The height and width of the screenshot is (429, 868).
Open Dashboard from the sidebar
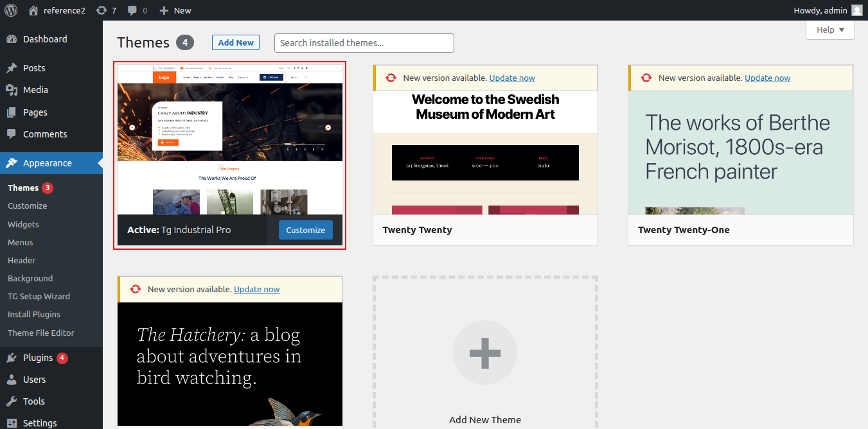[x=44, y=39]
